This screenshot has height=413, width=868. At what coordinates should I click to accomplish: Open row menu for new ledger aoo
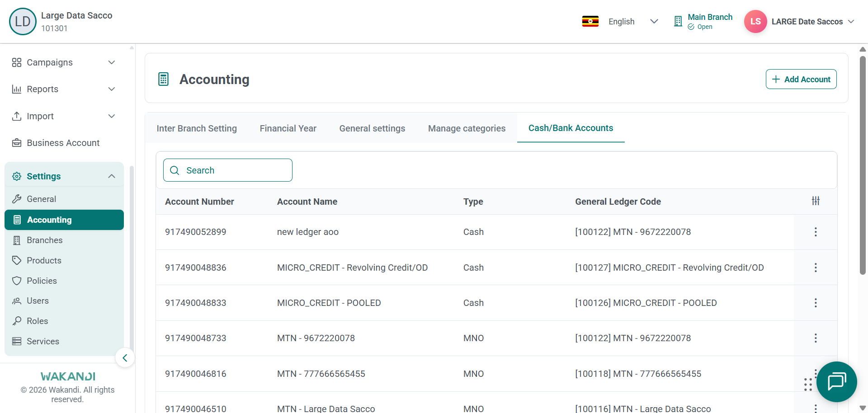816,232
